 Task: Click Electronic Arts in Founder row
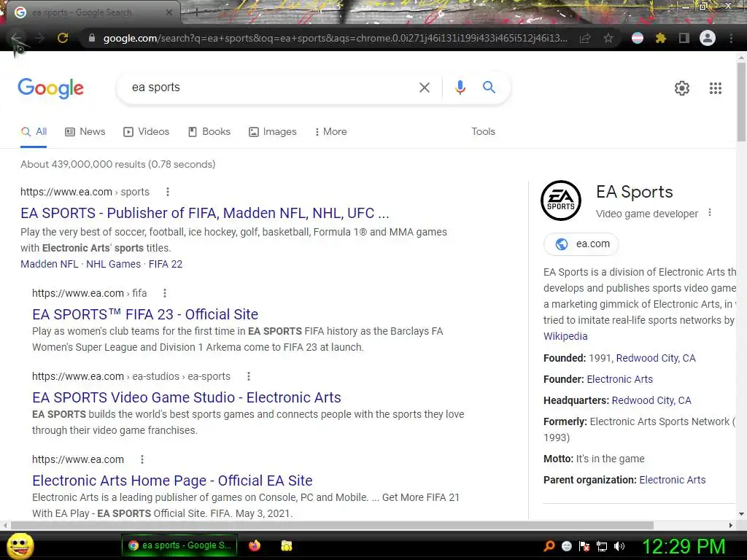[620, 379]
